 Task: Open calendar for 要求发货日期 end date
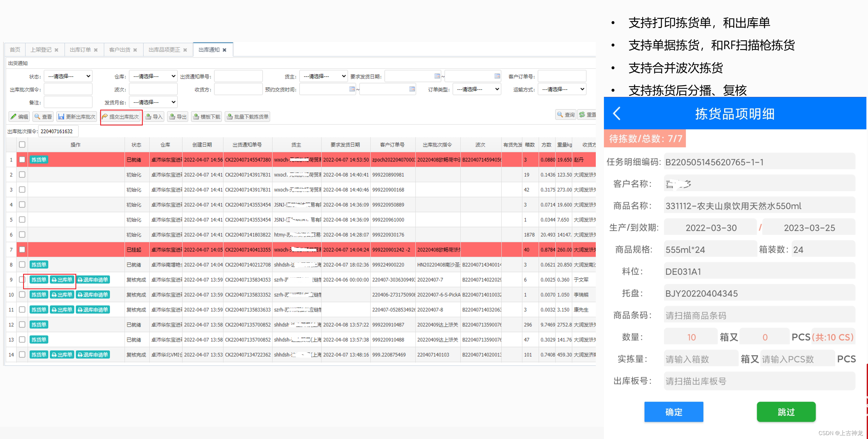click(x=497, y=76)
